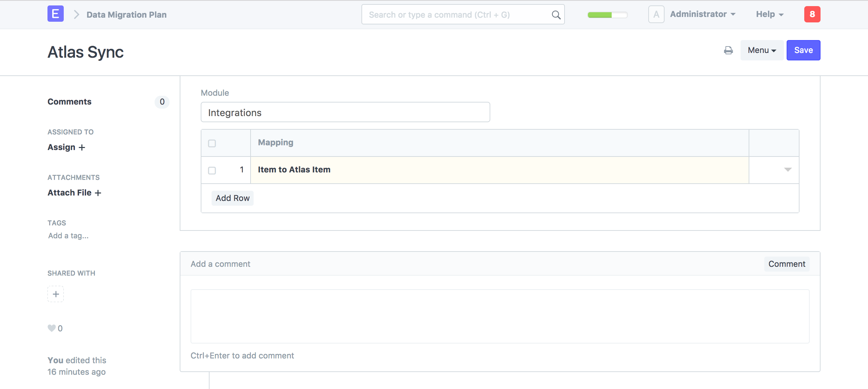868x389 pixels.
Task: Click the Administrator avatar icon
Action: click(656, 15)
